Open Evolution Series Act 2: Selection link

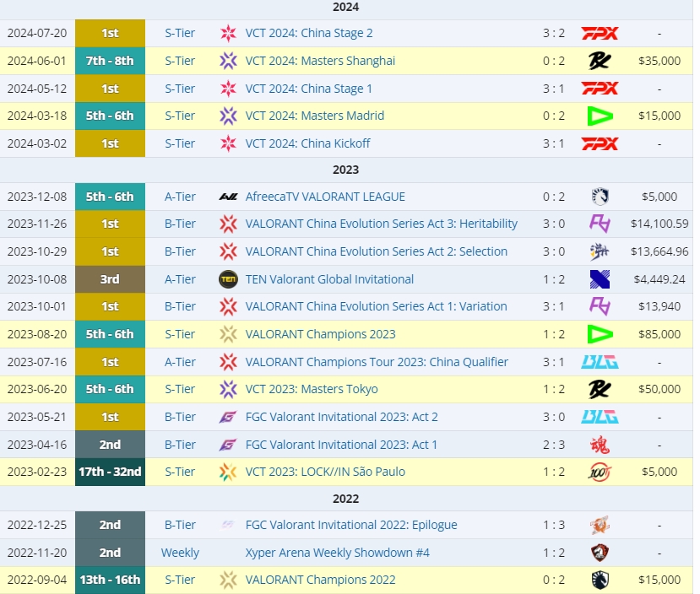pos(377,251)
